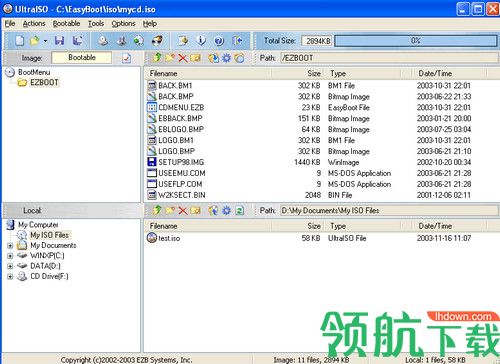
Task: Click the red X Delete icon in image toolbar
Action: pos(183,58)
